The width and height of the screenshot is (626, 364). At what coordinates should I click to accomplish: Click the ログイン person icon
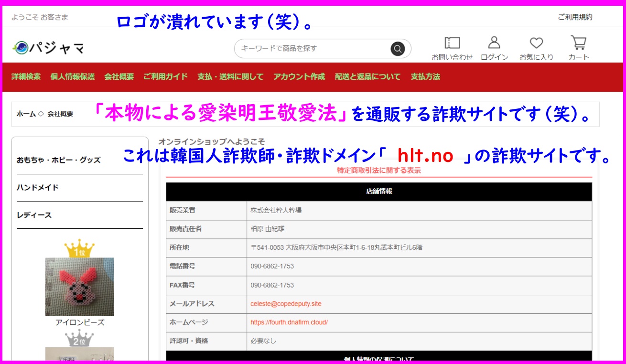(494, 43)
